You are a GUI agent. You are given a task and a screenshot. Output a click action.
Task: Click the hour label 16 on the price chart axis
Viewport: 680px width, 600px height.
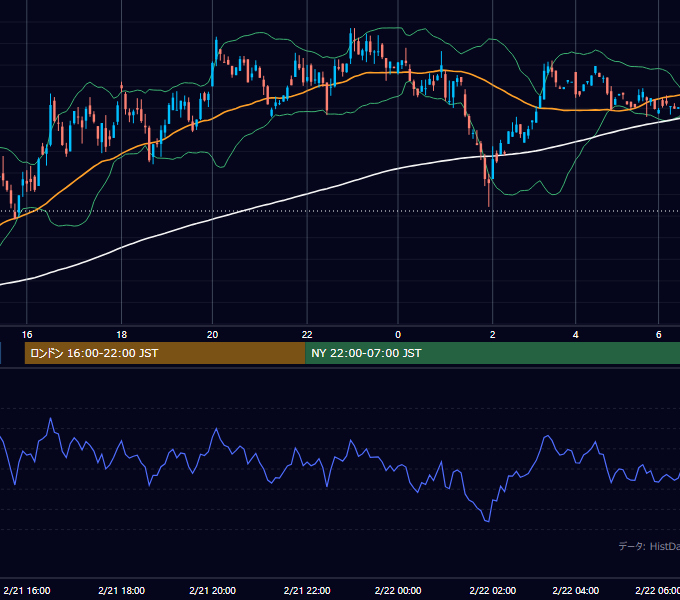pos(27,335)
